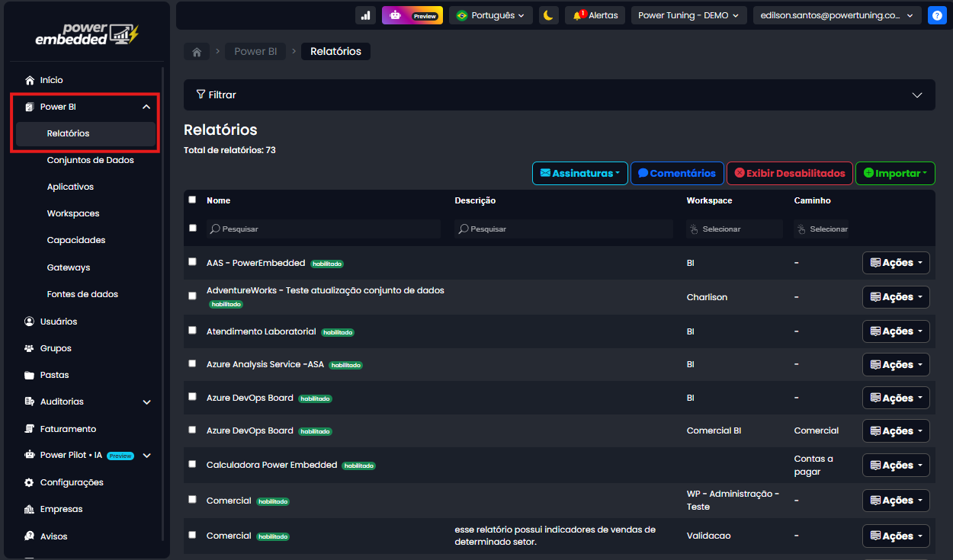This screenshot has height=560, width=953.
Task: Open Configurações gear in sidebar
Action: click(71, 482)
